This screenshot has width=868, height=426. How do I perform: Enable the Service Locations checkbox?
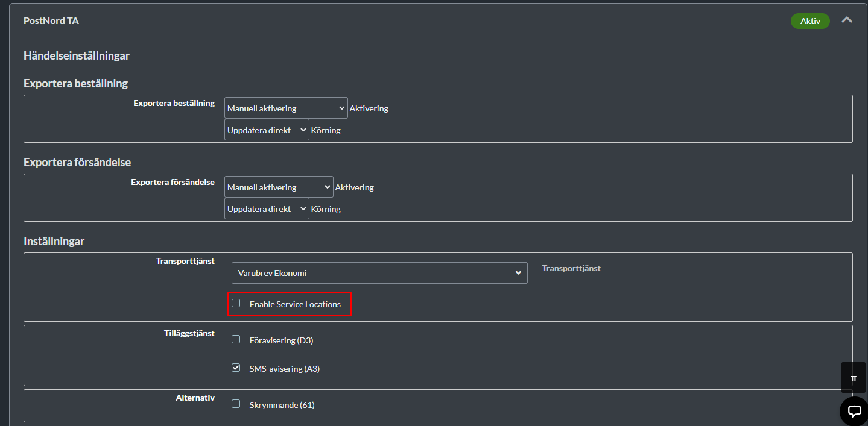(x=236, y=304)
